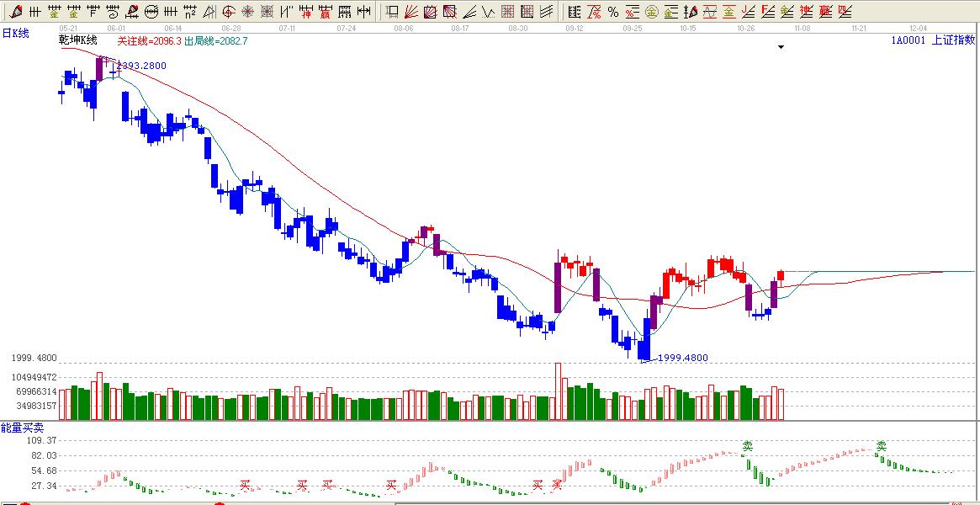Click the horizontal width arrows icon
This screenshot has height=505, width=980.
(x=363, y=12)
